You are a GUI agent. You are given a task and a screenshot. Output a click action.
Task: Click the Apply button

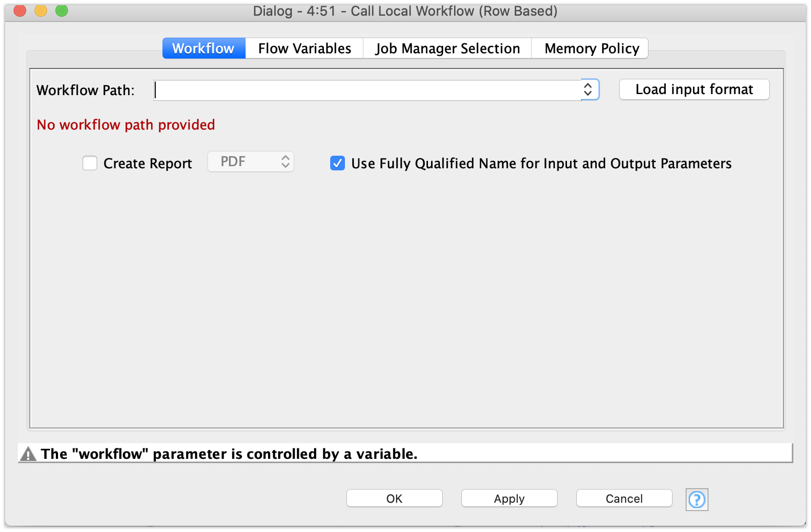click(509, 499)
